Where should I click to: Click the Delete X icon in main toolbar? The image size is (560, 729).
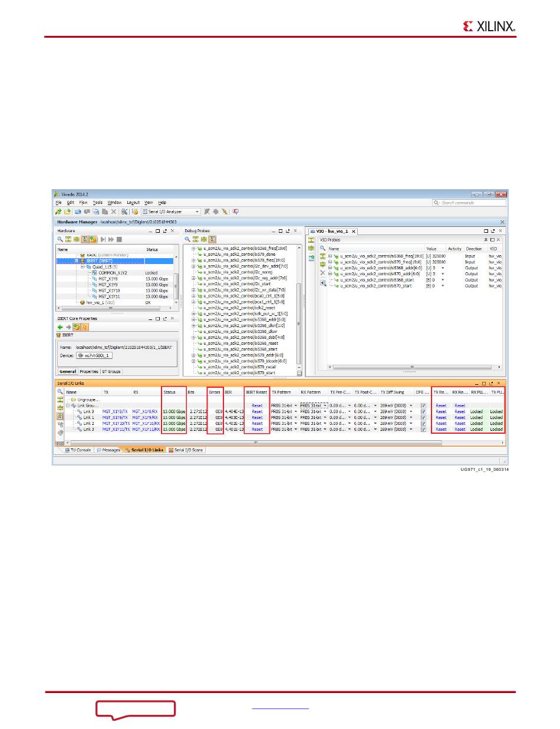click(x=113, y=212)
